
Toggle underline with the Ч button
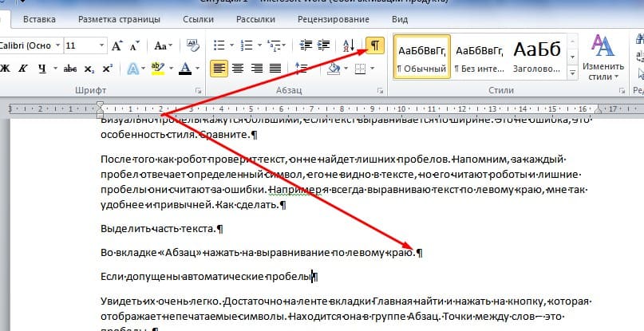[x=41, y=69]
